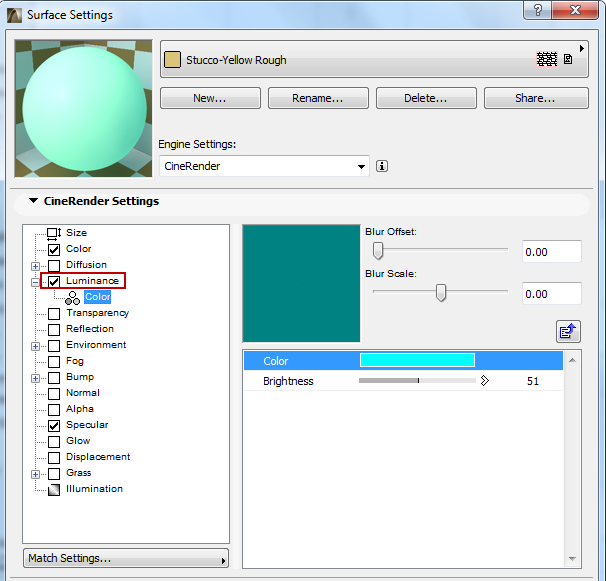Click the vectorial hatch pattern icon
The width and height of the screenshot is (606, 581).
pos(547,59)
